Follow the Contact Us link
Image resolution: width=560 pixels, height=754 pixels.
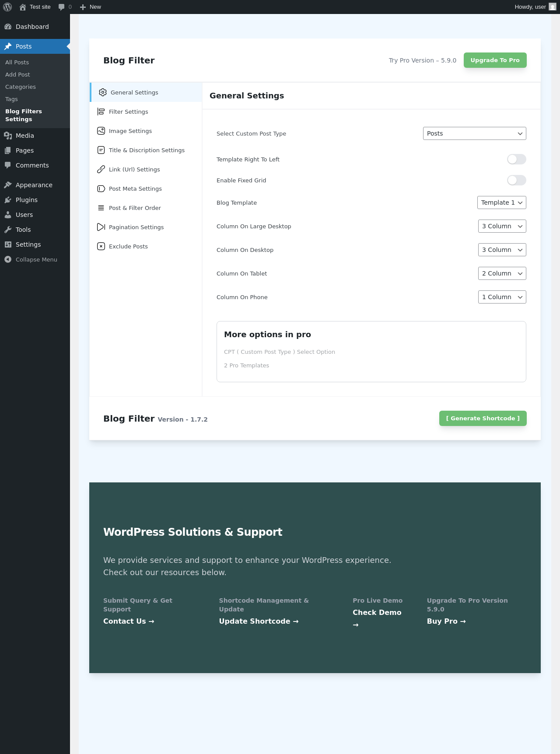[129, 621]
